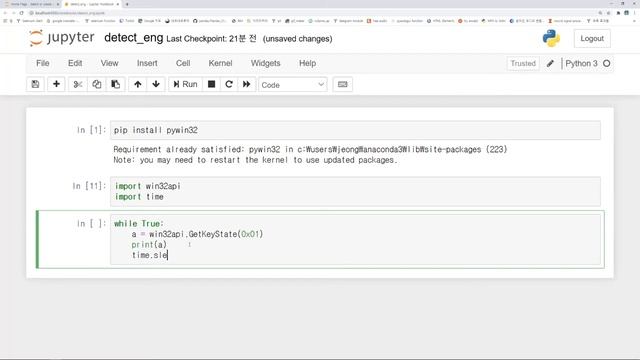Open the Cell menu

tap(183, 63)
